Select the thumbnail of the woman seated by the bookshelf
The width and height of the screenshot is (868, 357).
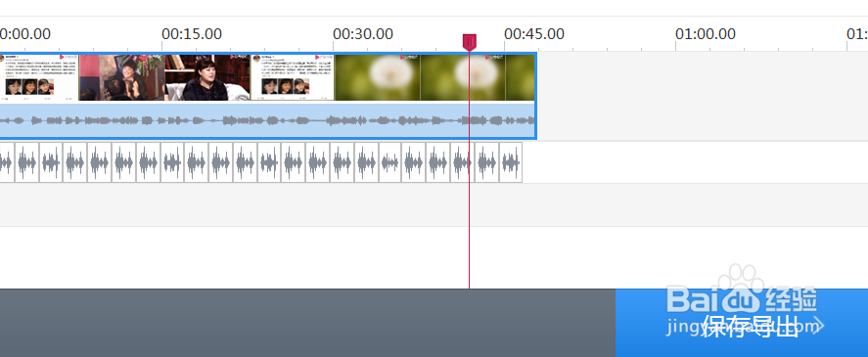(x=207, y=77)
